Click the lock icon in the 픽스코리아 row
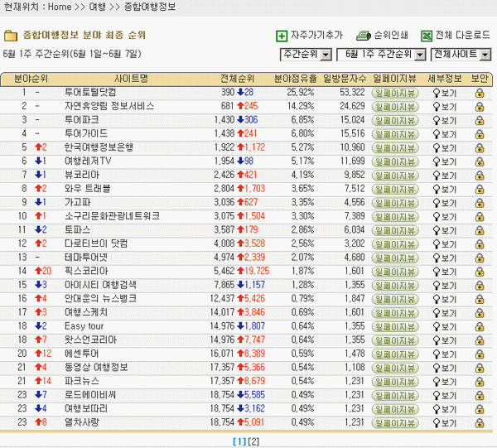This screenshot has width=497, height=448. click(x=479, y=271)
